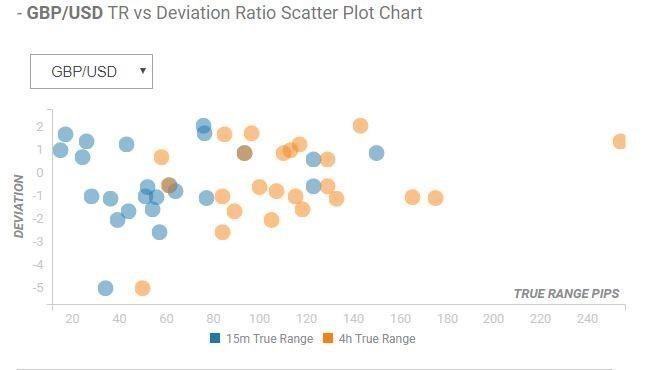This screenshot has height=370, width=650.
Task: Click the blue 15m legend color square
Action: click(x=215, y=338)
